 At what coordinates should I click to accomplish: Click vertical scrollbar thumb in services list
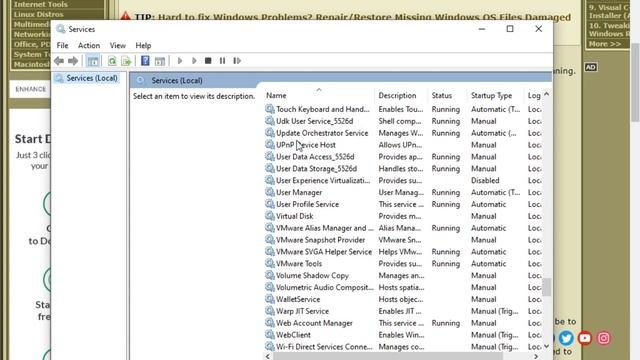(547, 287)
